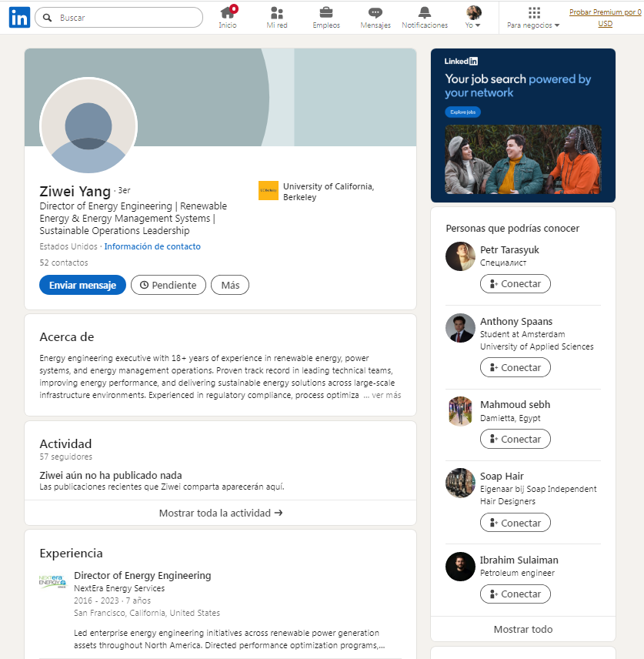Click Mostrar toda la actividad
644x659 pixels.
coord(221,513)
